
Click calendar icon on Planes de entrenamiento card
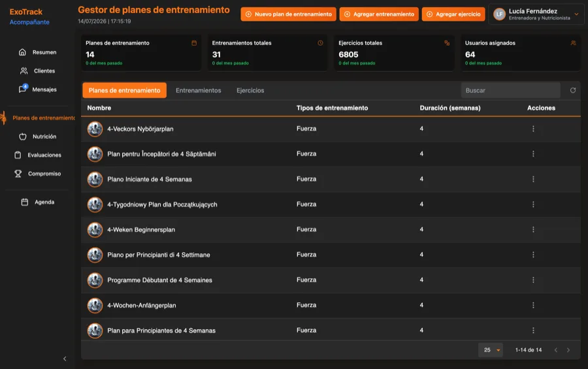194,43
